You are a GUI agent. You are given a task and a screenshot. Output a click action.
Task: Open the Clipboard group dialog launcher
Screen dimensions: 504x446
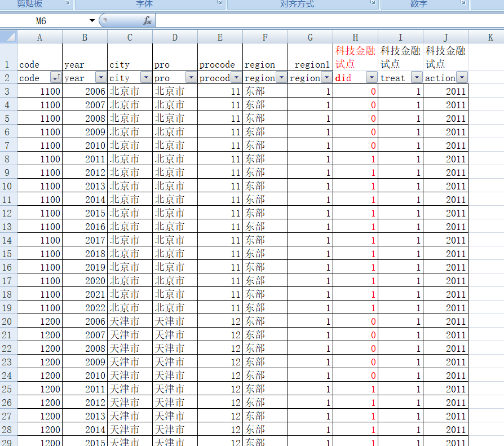point(68,2)
